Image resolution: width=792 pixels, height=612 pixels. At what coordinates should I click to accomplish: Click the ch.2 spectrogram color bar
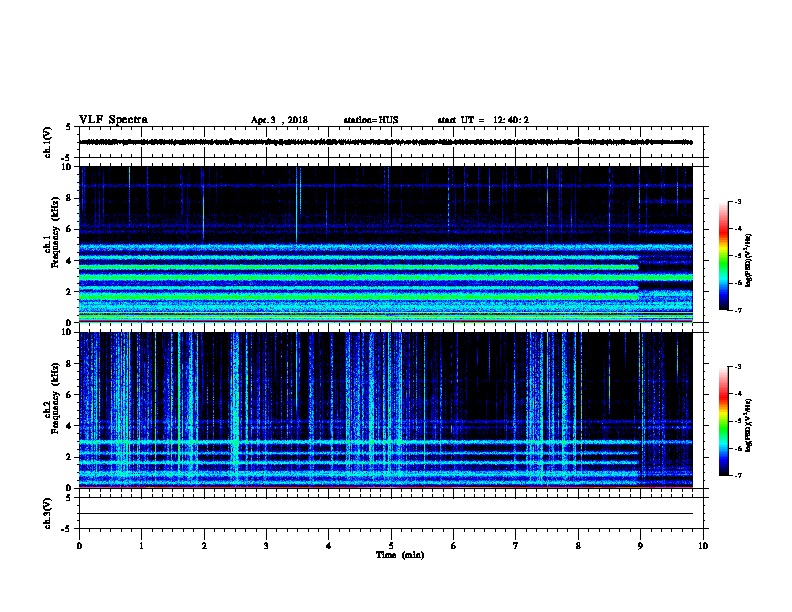click(x=724, y=421)
